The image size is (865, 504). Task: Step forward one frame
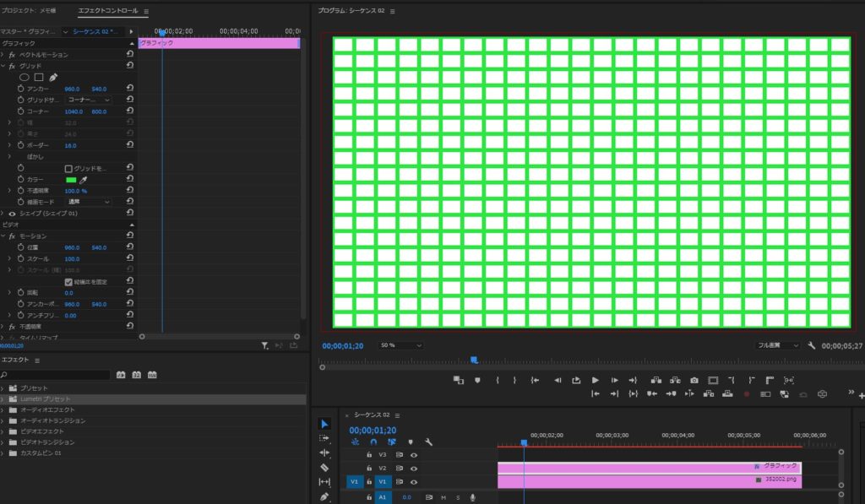(x=614, y=380)
